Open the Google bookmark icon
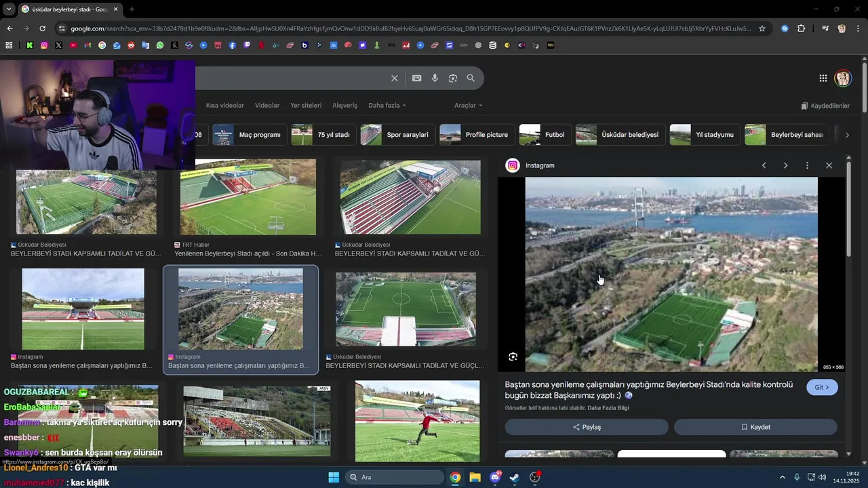868x488 pixels. click(102, 45)
